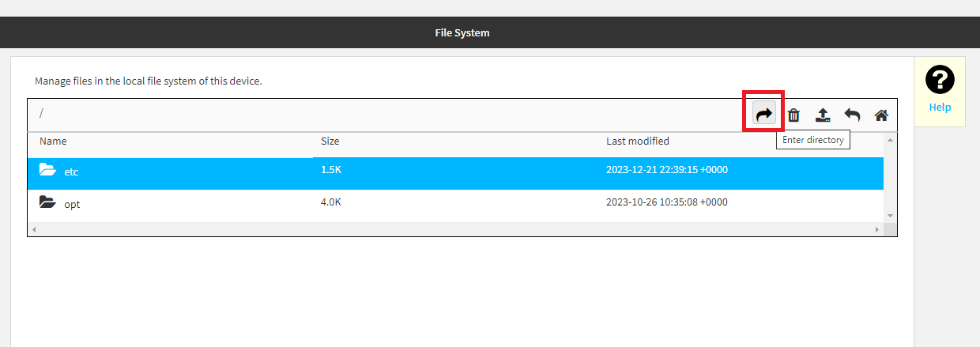
Task: Click the Help link text
Action: 940,107
